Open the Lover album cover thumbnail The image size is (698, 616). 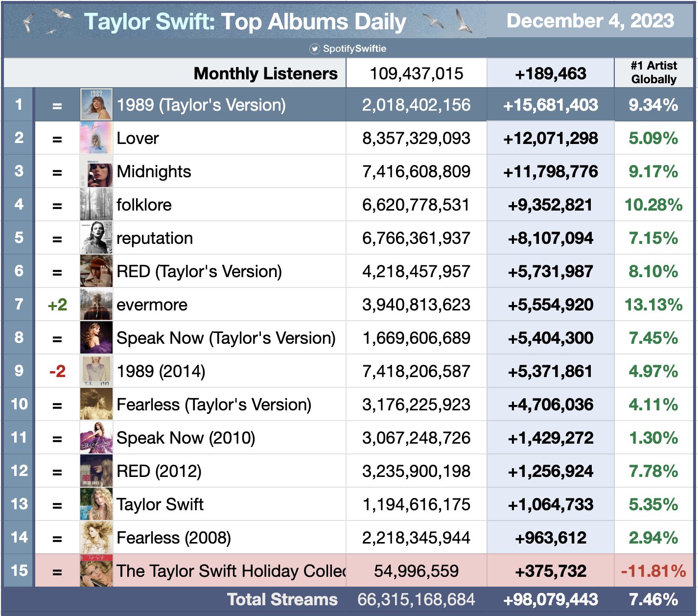click(96, 138)
